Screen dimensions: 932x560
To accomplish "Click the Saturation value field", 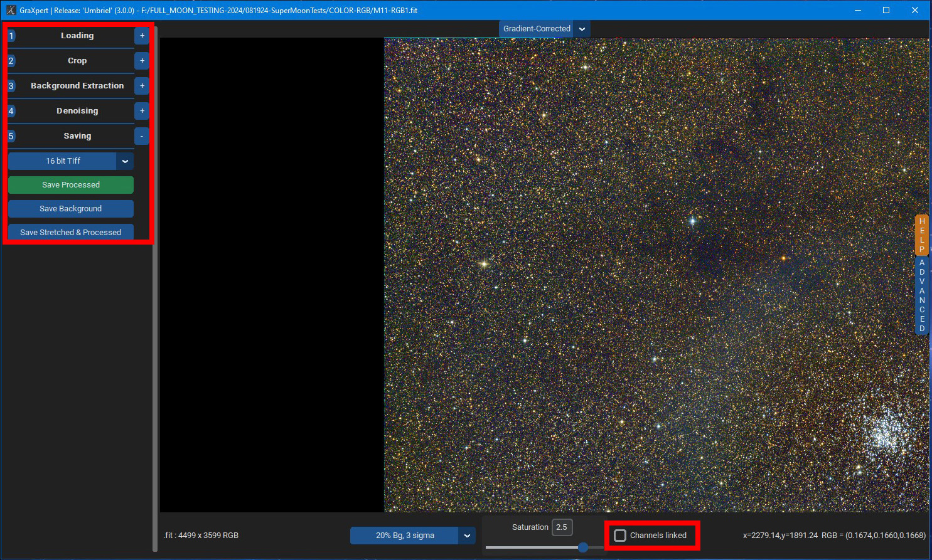I will 562,527.
